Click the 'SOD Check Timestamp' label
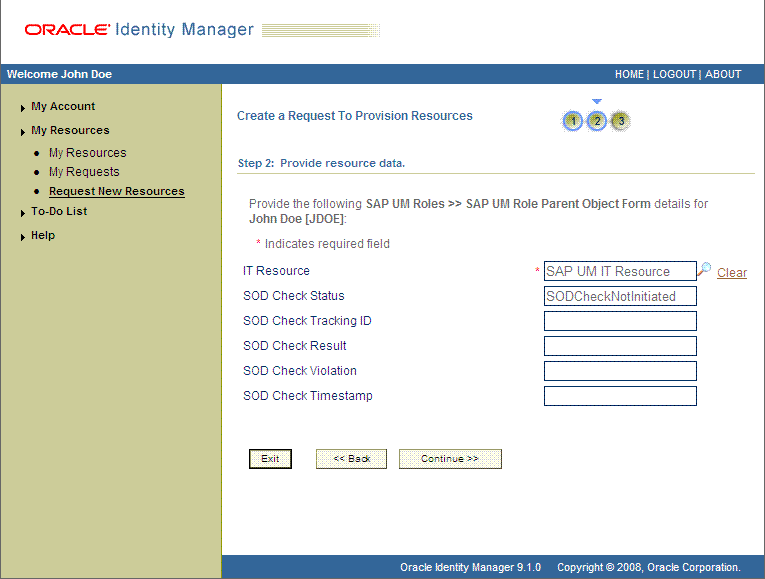Viewport: 765px width, 579px height. pos(308,396)
